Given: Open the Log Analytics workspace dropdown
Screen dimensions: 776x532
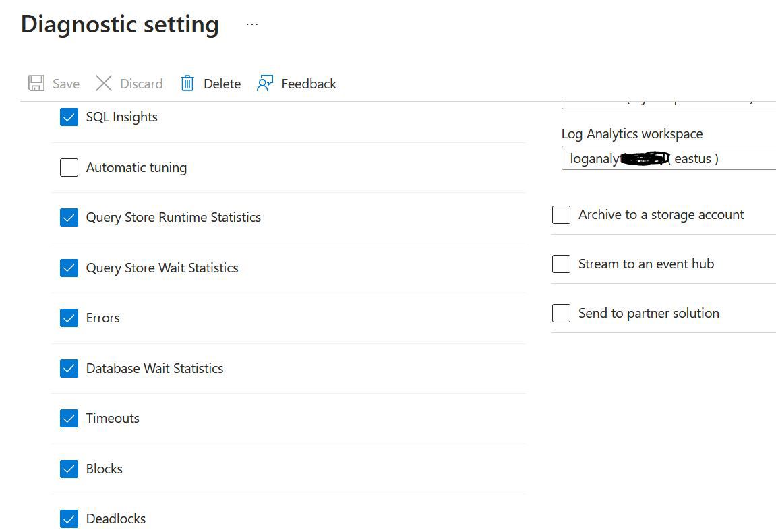Looking at the screenshot, I should (x=669, y=158).
